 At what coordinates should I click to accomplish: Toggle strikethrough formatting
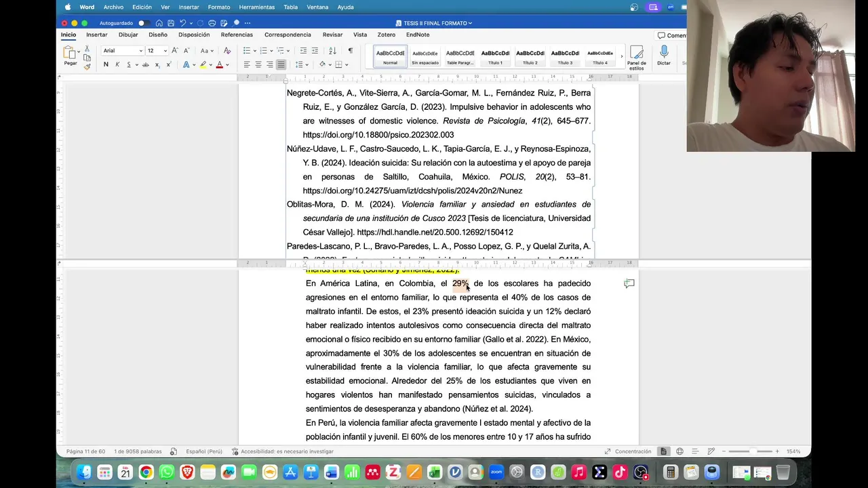point(145,64)
